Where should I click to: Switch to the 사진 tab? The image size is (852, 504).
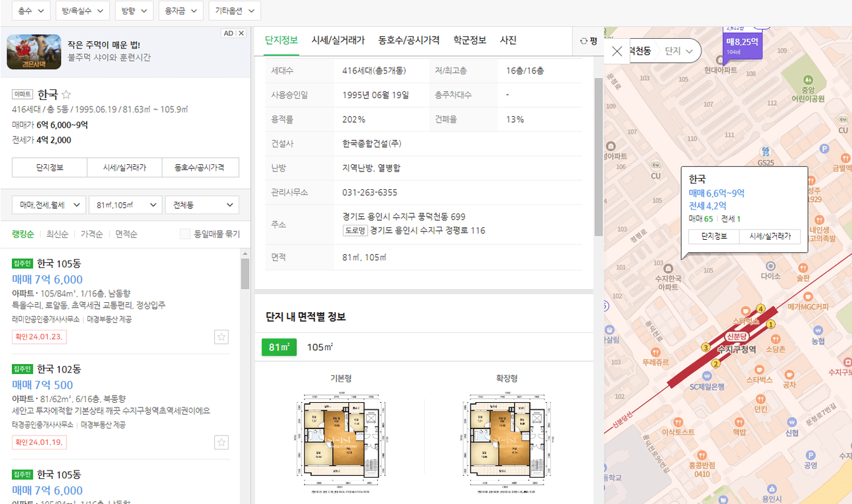(508, 40)
